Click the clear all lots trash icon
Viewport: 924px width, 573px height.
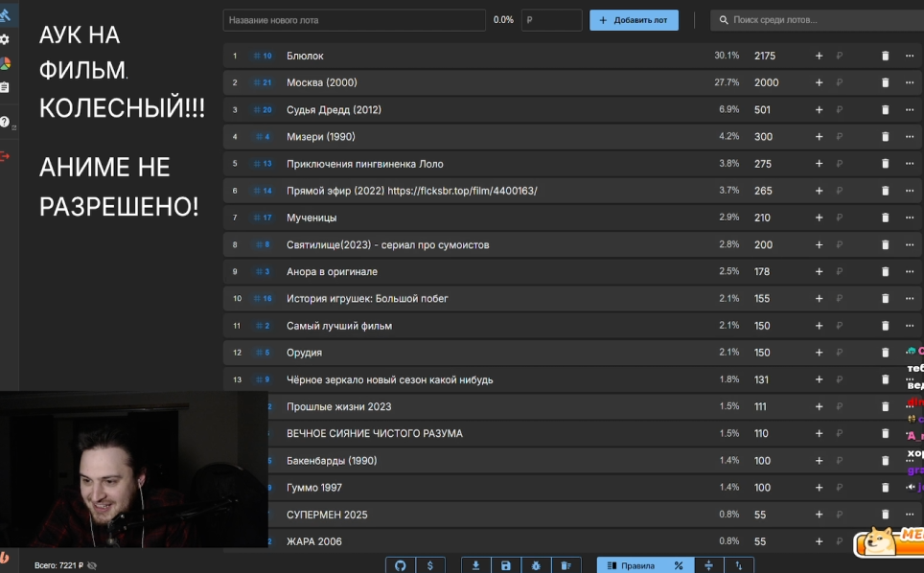566,565
